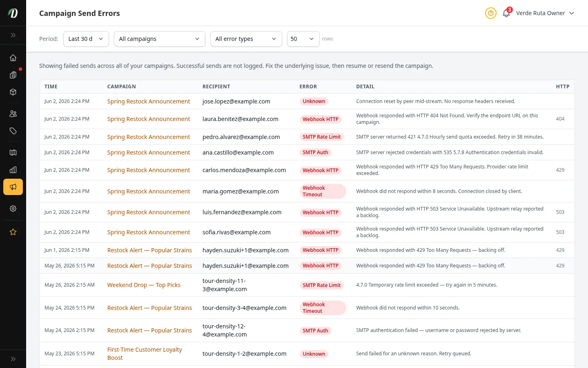Open the clipboard orders icon with red dot
Screen dimensions: 588x368
[13, 75]
